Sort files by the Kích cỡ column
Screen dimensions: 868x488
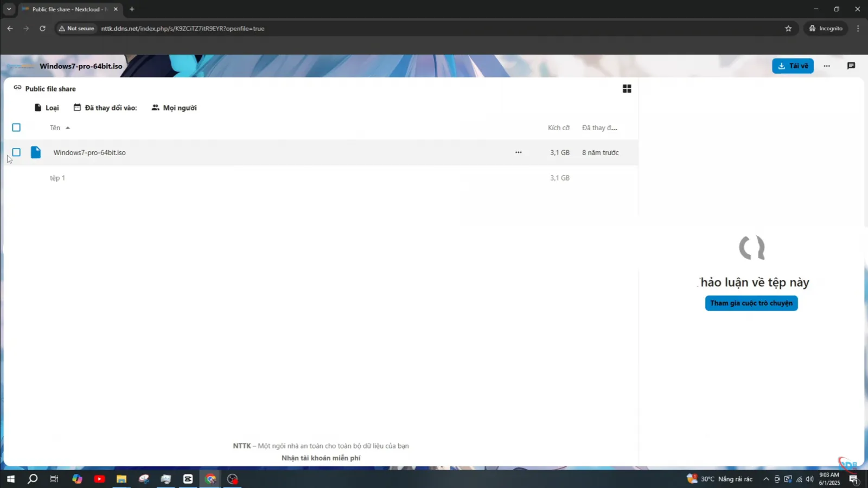tap(559, 128)
